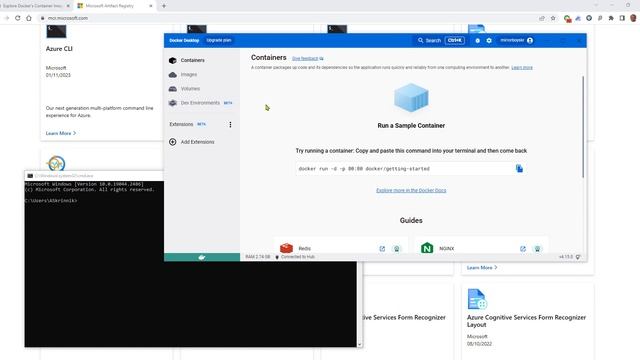640x360 pixels.
Task: Click the Docker Desktop vertical scrollbar
Action: coord(583,127)
